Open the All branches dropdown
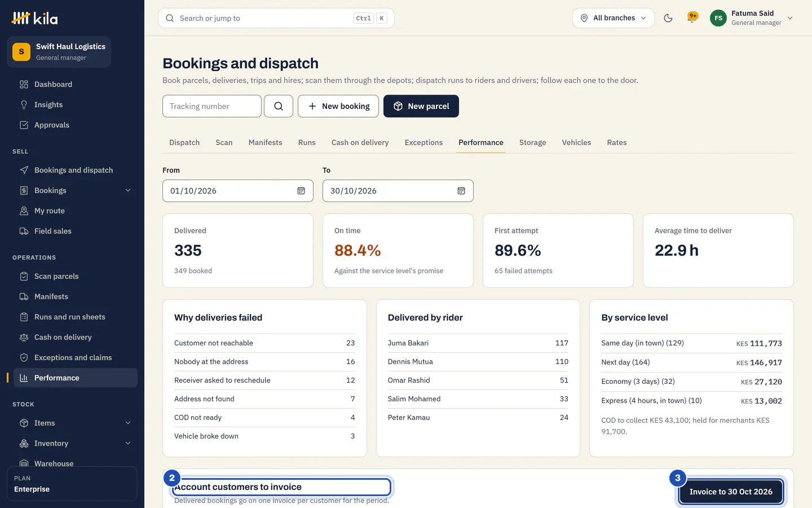The width and height of the screenshot is (812, 508). (614, 18)
